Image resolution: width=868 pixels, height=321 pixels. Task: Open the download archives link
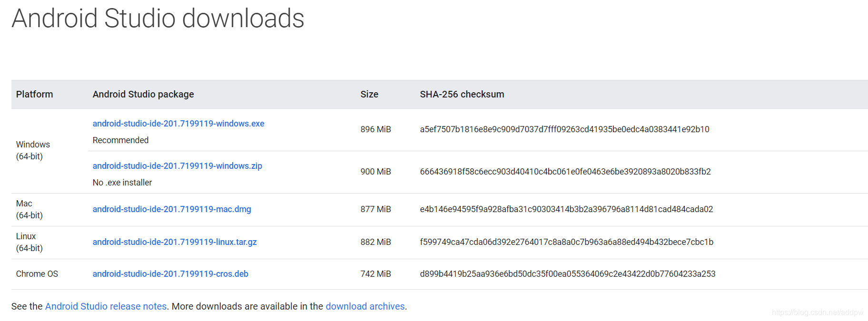coord(365,306)
